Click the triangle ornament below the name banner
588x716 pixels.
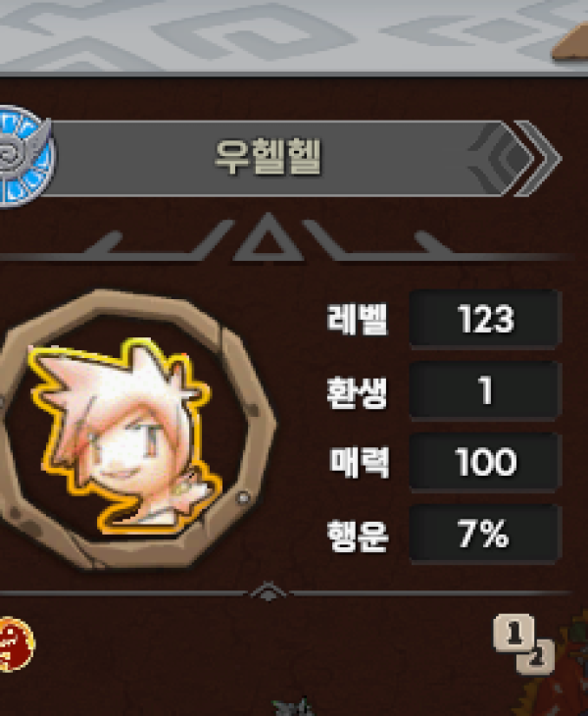pos(269,238)
